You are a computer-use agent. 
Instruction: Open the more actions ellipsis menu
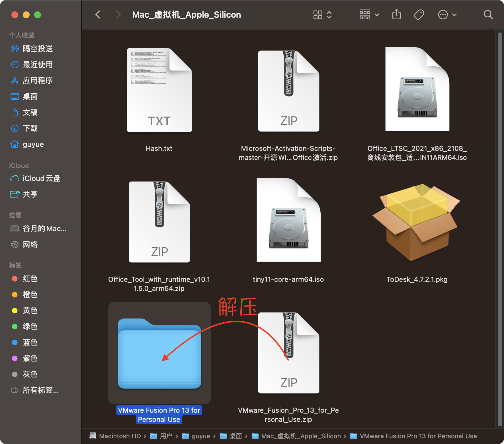447,15
